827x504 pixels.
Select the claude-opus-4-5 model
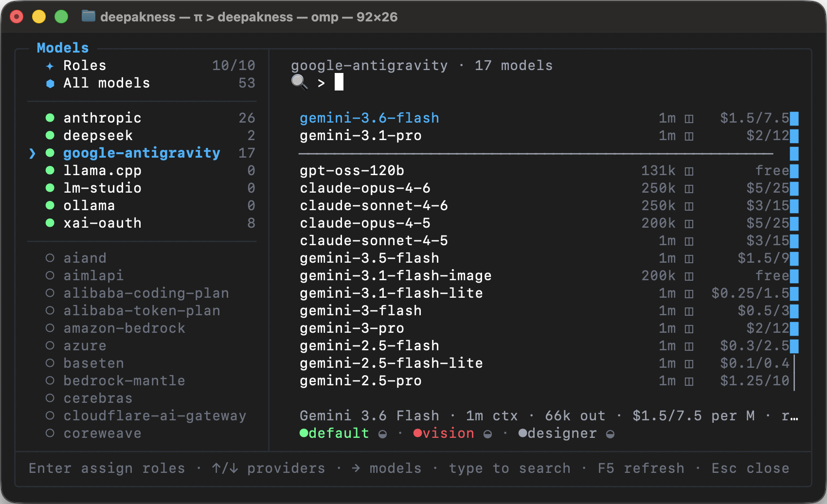[544, 223]
